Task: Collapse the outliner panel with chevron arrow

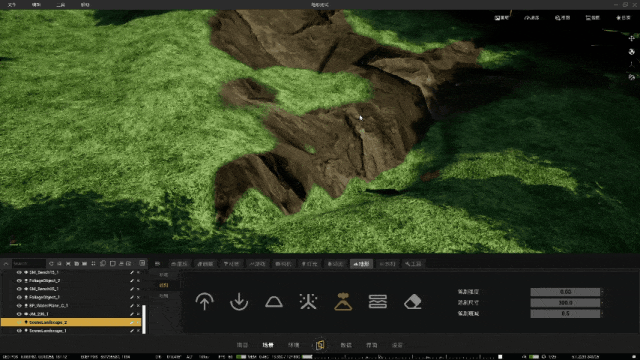Action: point(6,264)
